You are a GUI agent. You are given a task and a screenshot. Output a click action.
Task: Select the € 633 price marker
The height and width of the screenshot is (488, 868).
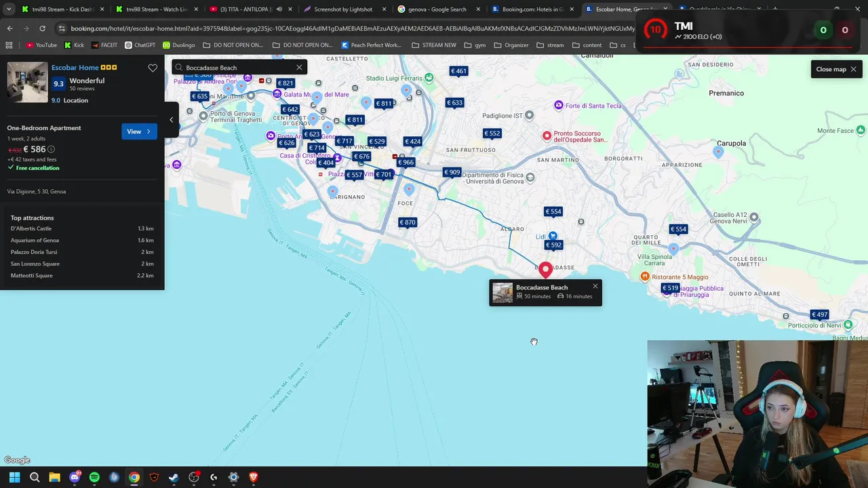coord(454,102)
